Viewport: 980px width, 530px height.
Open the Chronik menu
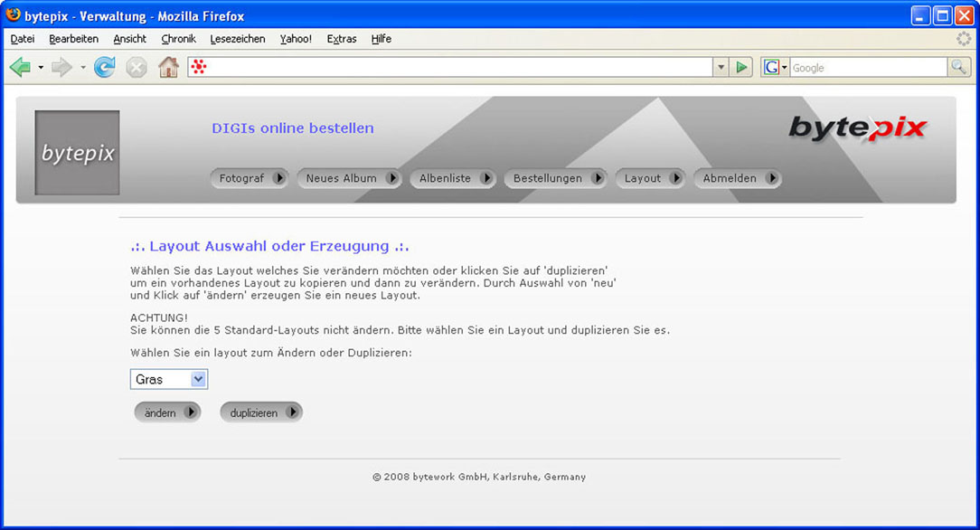(178, 39)
